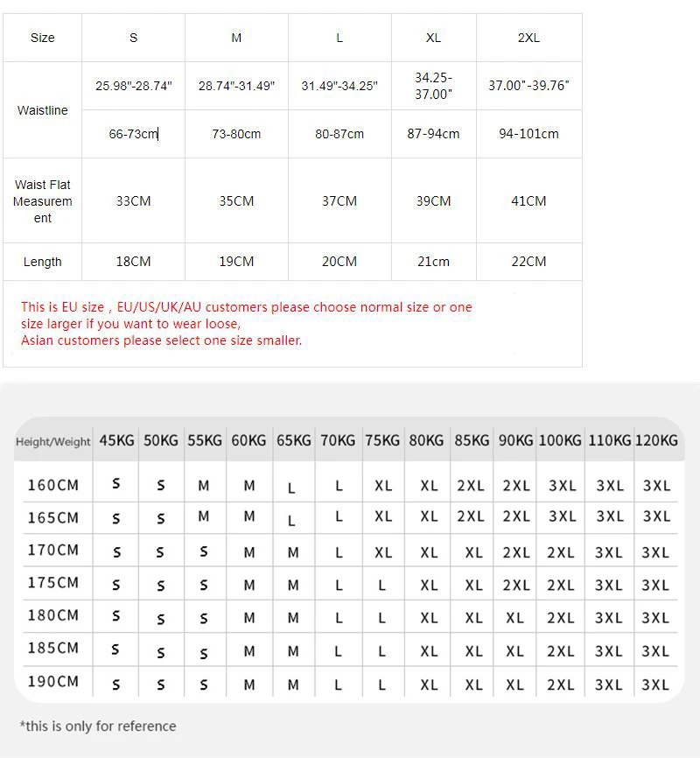The height and width of the screenshot is (758, 700).
Task: Click the 190CM height row label
Action: (x=53, y=682)
